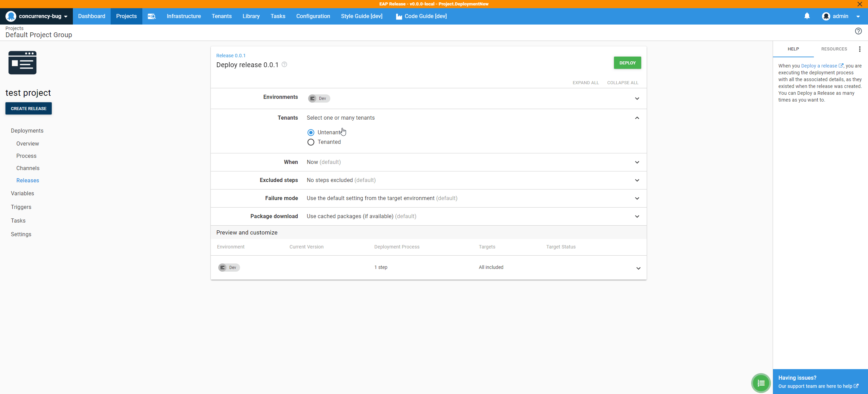Open the kebab menu beside Resources tab
The image size is (868, 394).
tap(859, 49)
